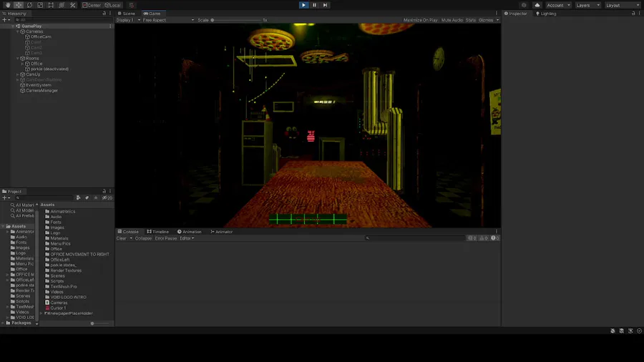
Task: Open the Account dropdown
Action: click(558, 5)
